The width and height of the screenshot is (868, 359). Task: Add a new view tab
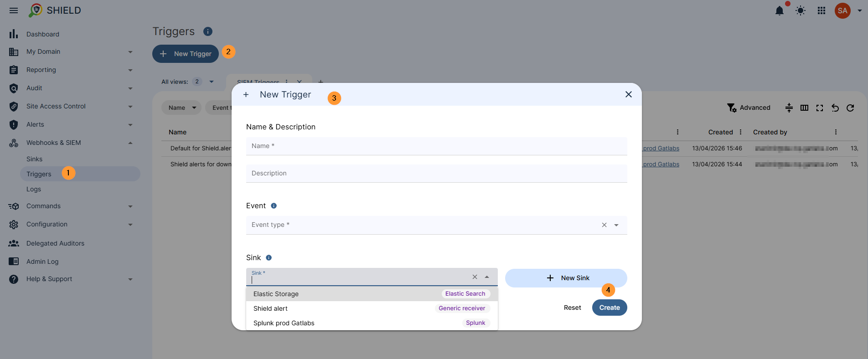coord(320,82)
